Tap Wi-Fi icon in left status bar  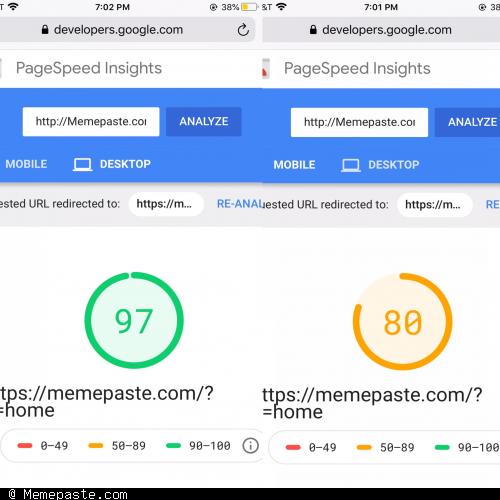coord(13,7)
